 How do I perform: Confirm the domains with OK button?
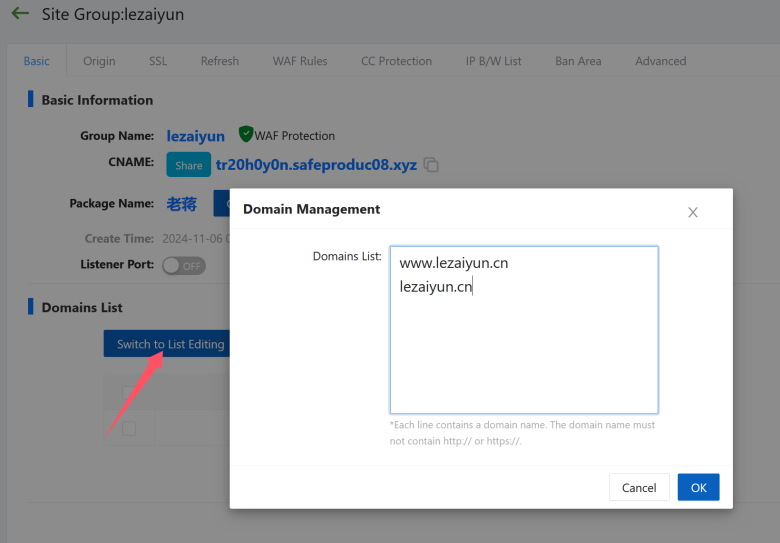pos(698,487)
